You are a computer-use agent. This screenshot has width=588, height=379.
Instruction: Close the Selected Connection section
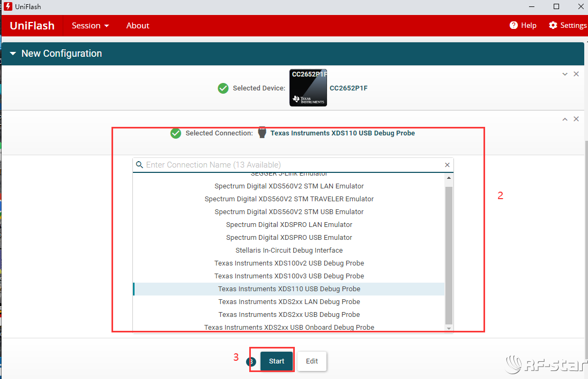[x=576, y=119]
